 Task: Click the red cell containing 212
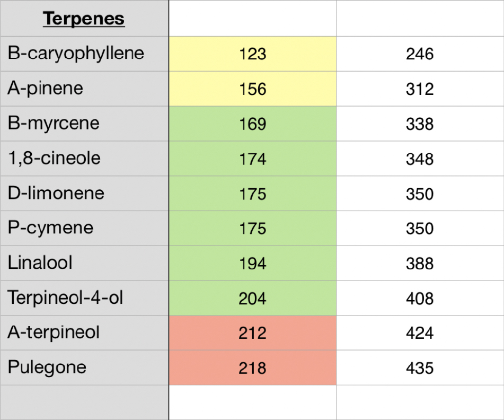tap(252, 333)
